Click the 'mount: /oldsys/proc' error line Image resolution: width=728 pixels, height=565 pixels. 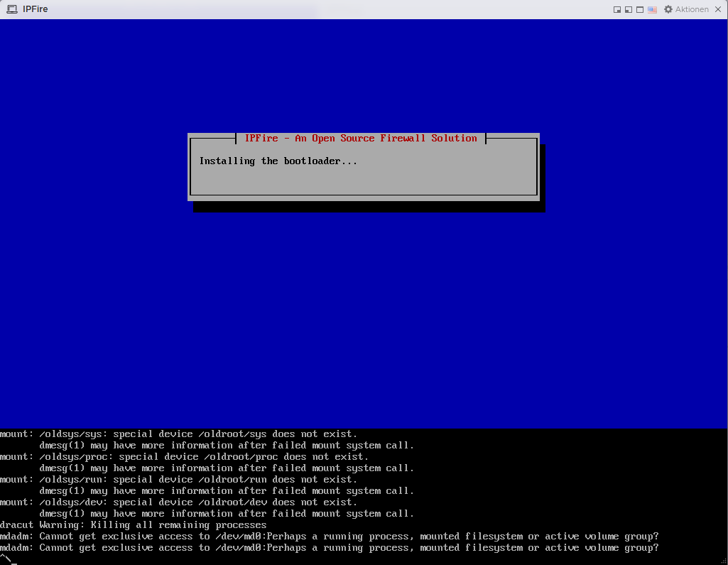click(185, 457)
